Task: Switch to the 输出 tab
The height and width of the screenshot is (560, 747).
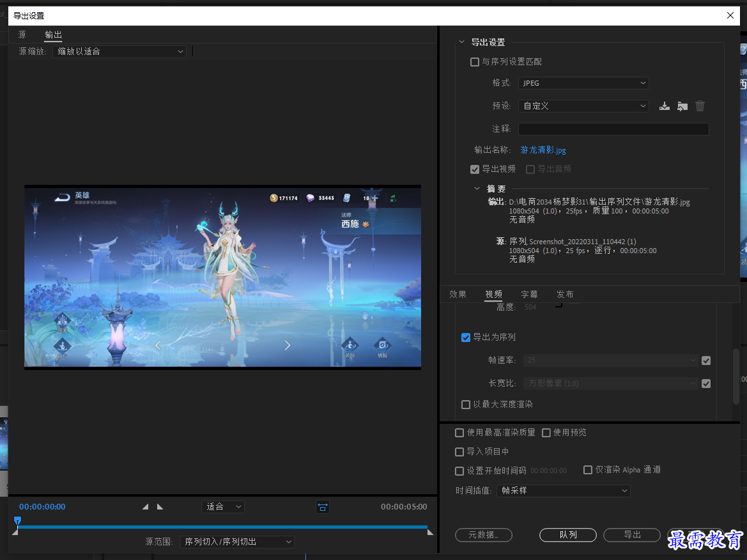Action: pyautogui.click(x=54, y=35)
